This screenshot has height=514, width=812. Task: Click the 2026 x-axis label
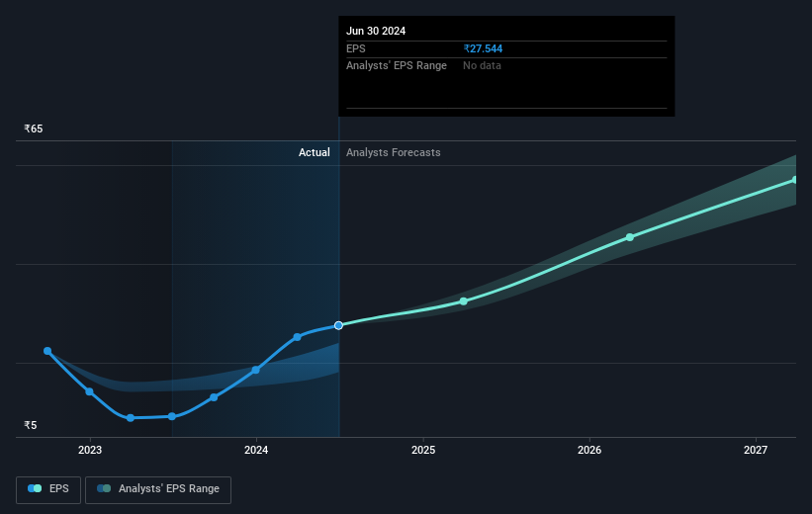[589, 450]
